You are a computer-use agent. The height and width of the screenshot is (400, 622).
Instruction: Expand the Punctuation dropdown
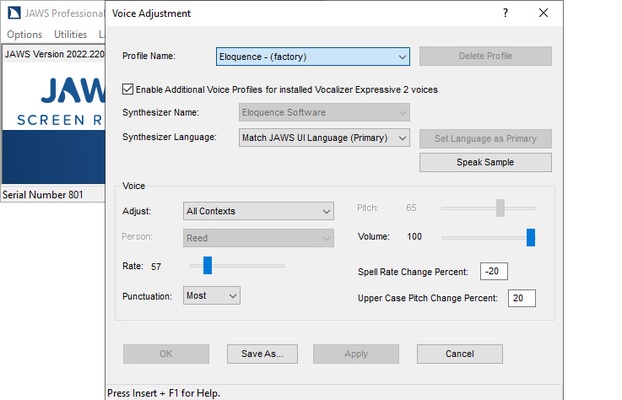tap(212, 296)
